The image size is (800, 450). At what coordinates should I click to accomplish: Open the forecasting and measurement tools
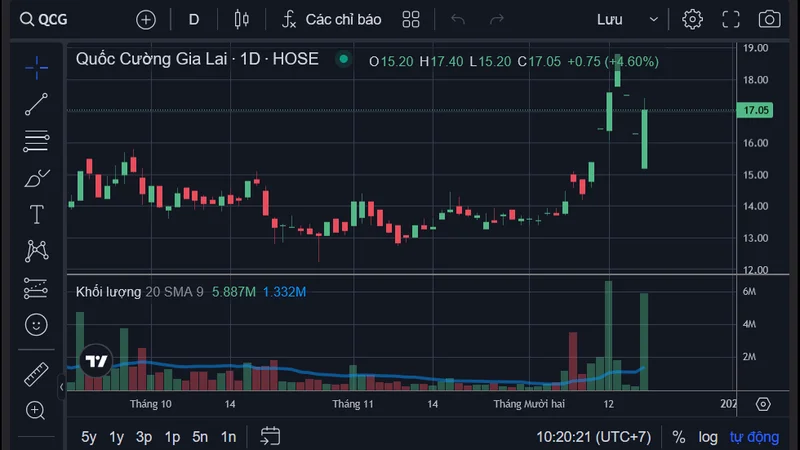coord(36,288)
